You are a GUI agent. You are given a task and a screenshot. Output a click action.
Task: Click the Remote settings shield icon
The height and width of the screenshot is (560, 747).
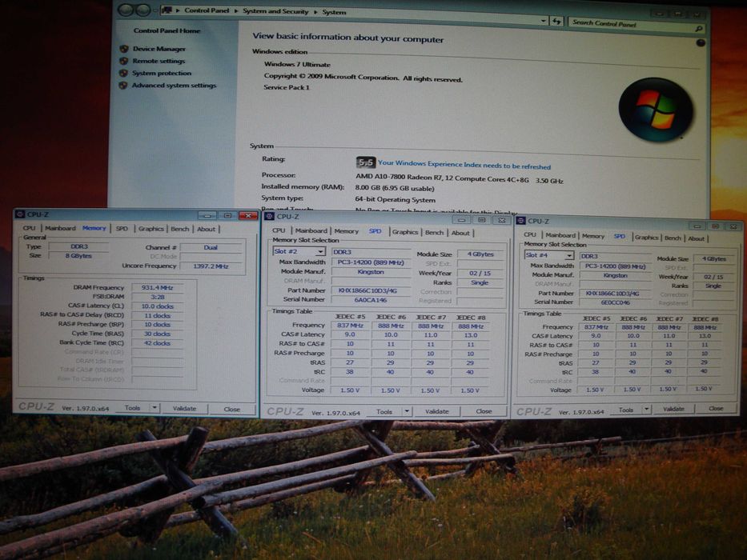[x=124, y=61]
